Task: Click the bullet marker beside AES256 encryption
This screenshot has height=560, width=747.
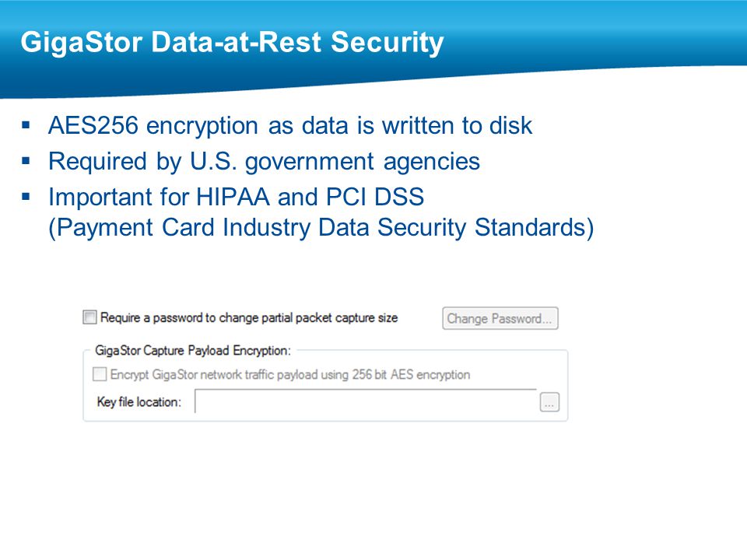Action: (26, 126)
